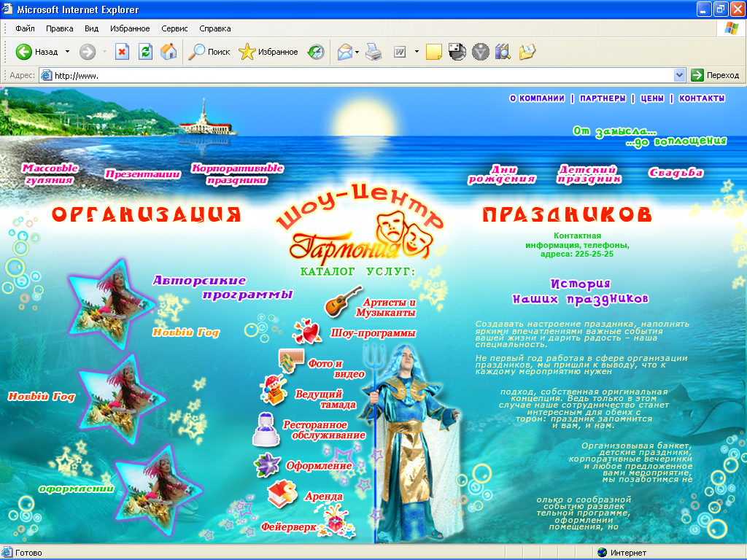This screenshot has width=747, height=560.
Task: Open the Избранное menu
Action: tap(130, 28)
